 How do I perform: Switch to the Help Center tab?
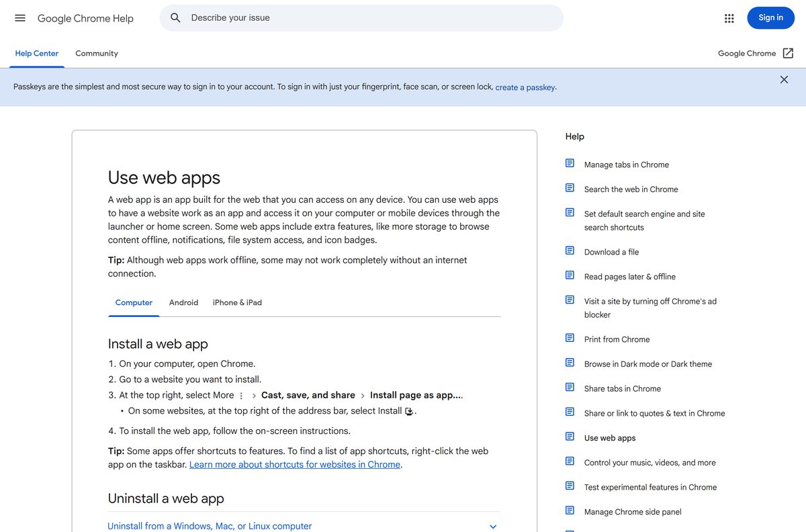coord(37,53)
